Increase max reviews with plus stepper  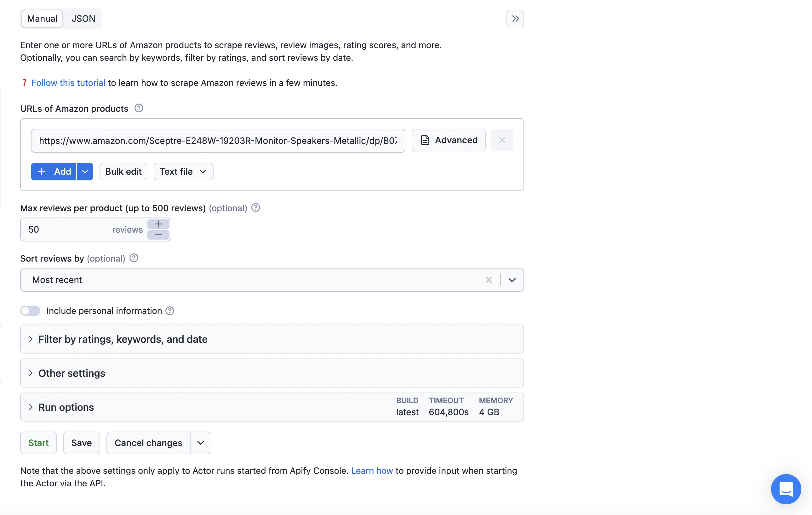[x=158, y=224]
